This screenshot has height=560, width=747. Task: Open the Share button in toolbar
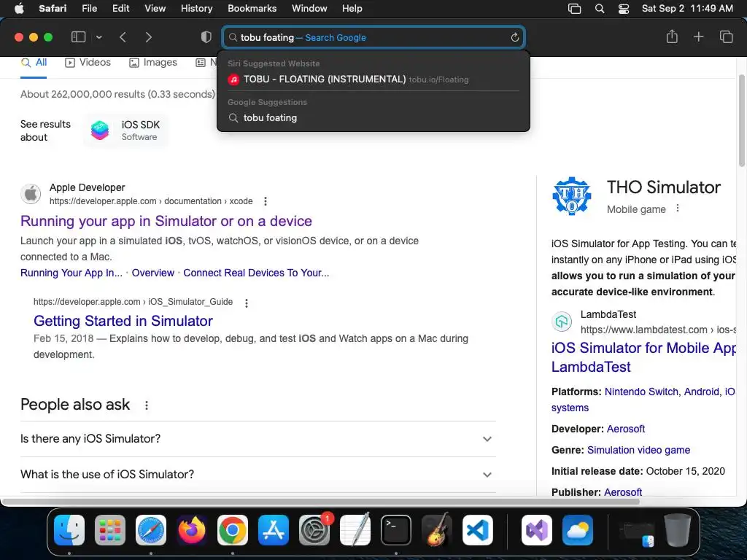(x=672, y=36)
